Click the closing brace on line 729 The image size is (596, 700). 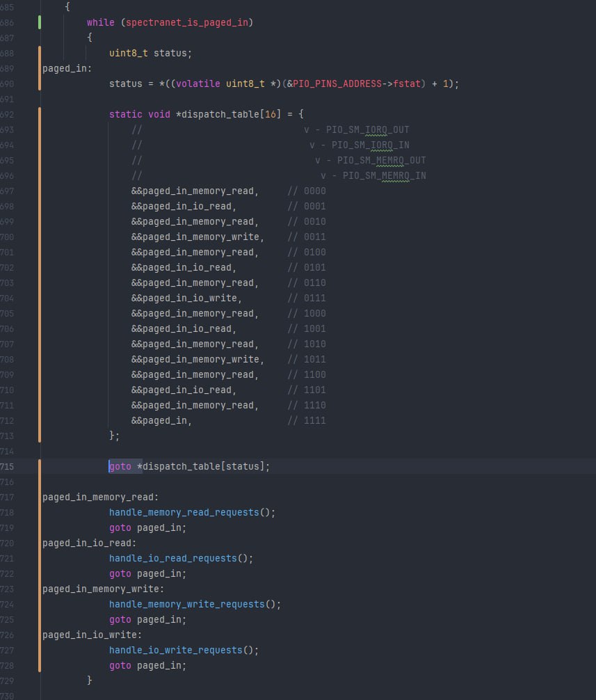coord(89,681)
